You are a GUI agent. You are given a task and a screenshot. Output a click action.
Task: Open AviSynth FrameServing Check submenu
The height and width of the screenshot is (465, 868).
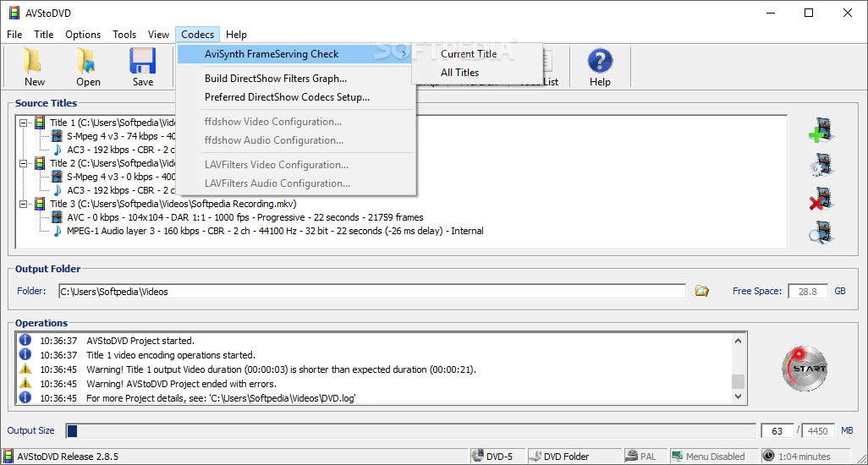pyautogui.click(x=295, y=53)
